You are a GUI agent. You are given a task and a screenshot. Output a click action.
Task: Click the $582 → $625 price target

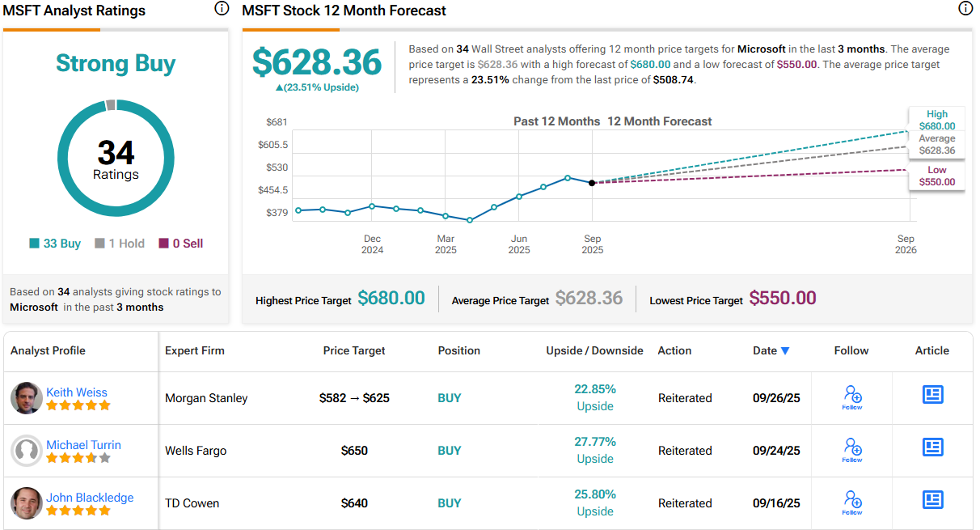pos(354,398)
